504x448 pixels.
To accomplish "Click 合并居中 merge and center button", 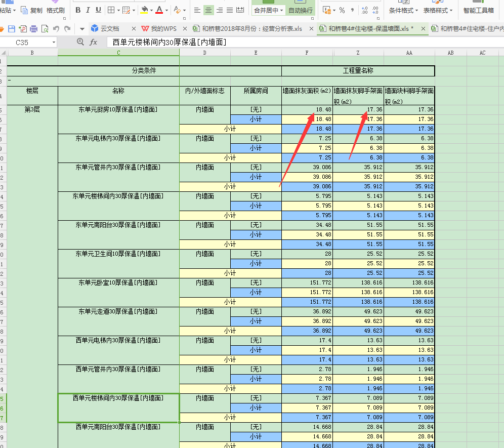I will (266, 10).
